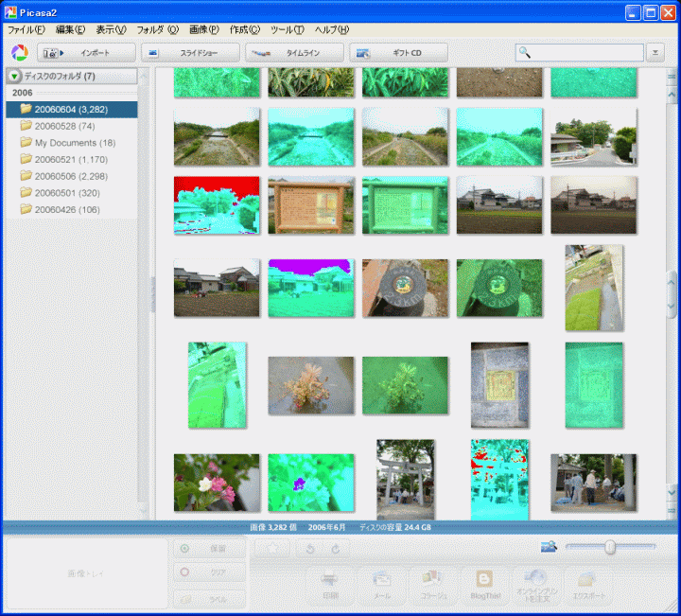This screenshot has width=681, height=616.
Task: Collapse the ディスクのフォルダ folder group
Action: click(x=15, y=76)
